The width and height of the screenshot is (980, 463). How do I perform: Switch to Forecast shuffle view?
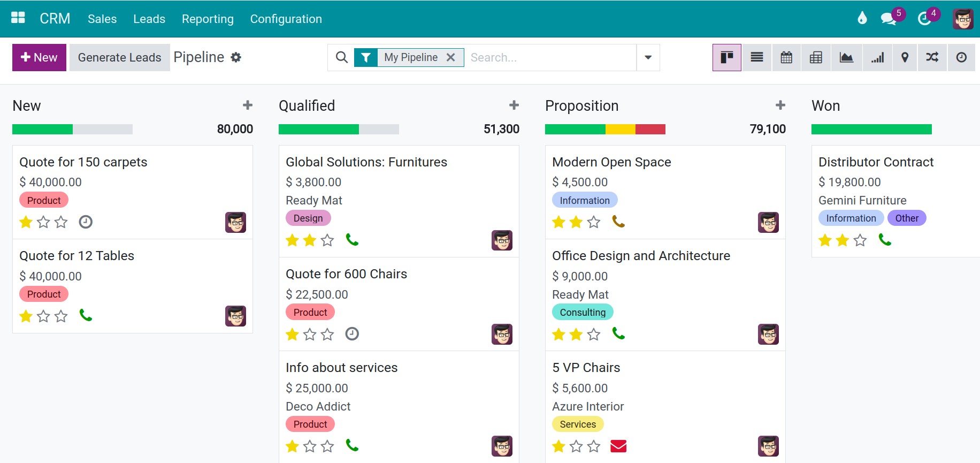932,57
